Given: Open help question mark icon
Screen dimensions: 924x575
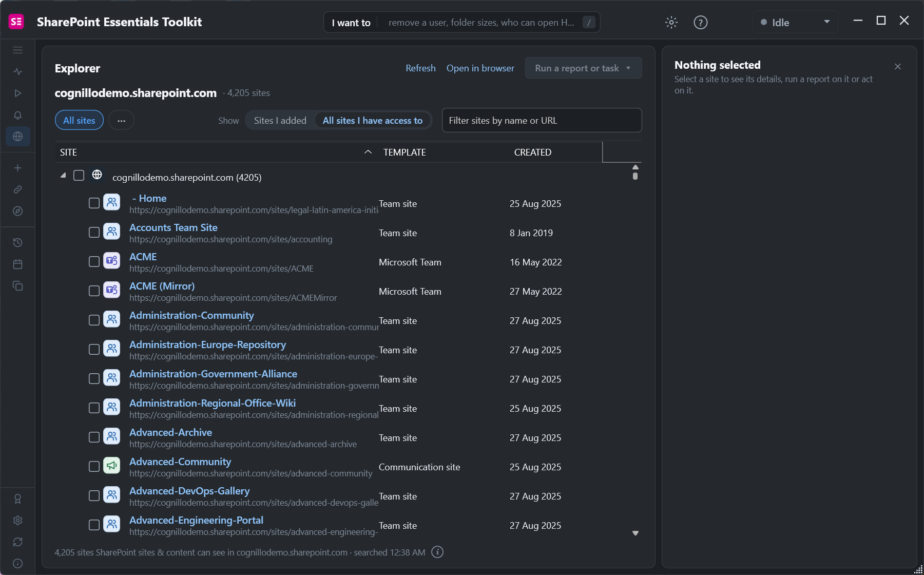Looking at the screenshot, I should click(701, 23).
